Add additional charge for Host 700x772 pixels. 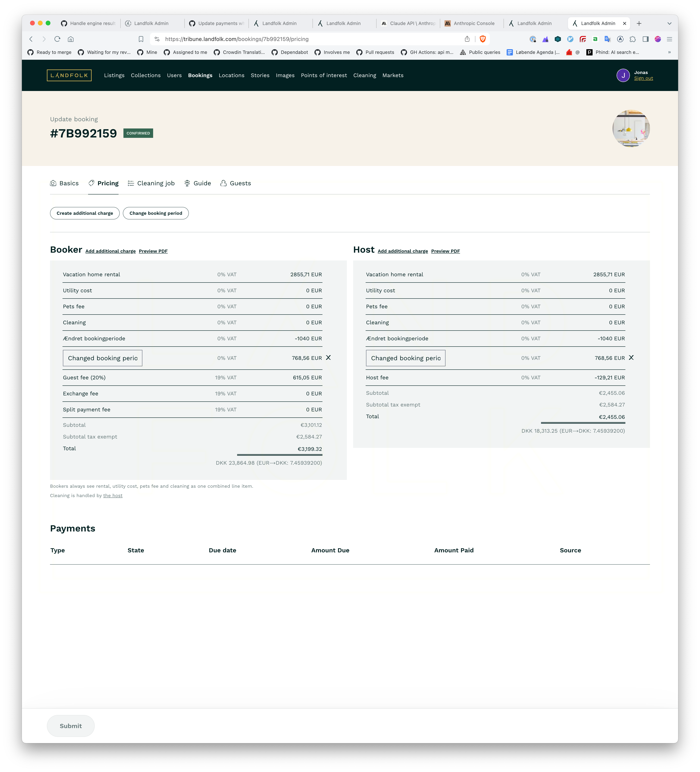click(x=403, y=251)
